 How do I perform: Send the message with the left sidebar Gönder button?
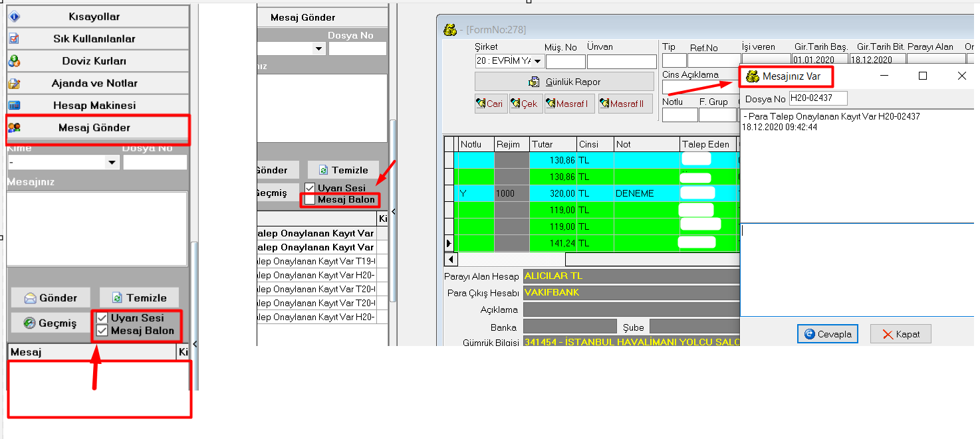click(x=51, y=298)
